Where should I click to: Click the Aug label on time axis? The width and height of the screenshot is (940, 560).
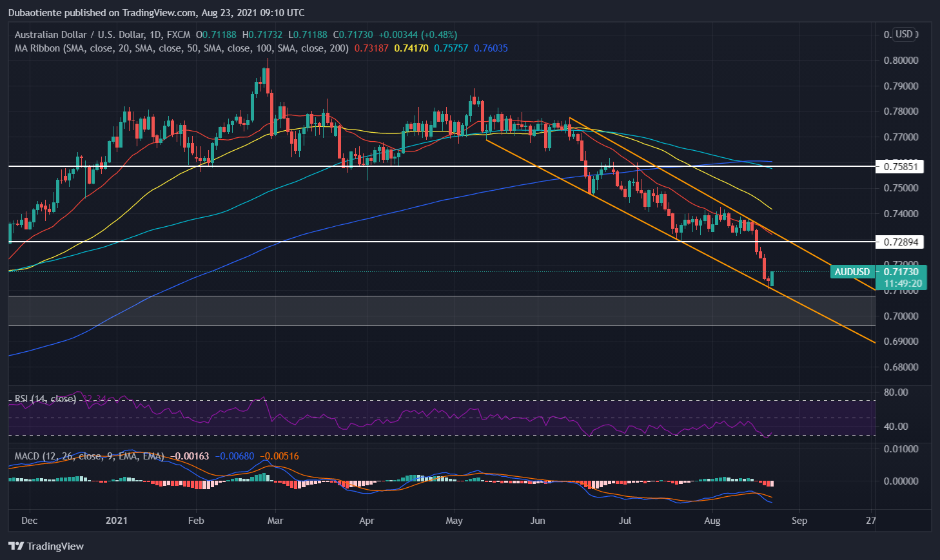[x=712, y=521]
